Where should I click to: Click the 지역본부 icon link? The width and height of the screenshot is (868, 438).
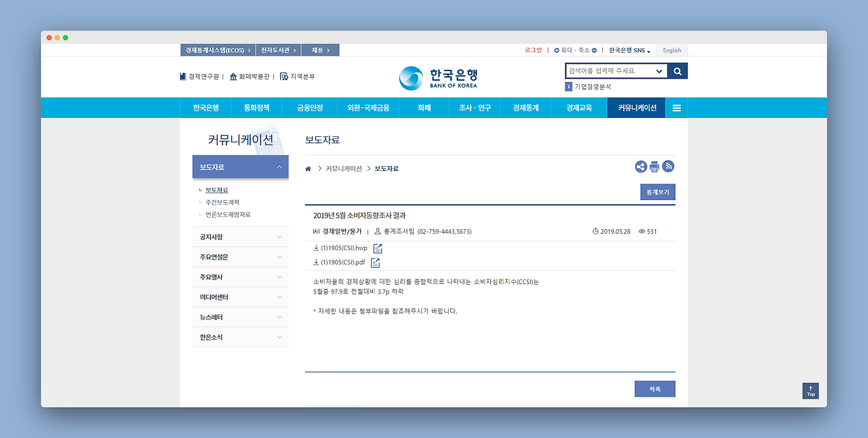pos(298,77)
